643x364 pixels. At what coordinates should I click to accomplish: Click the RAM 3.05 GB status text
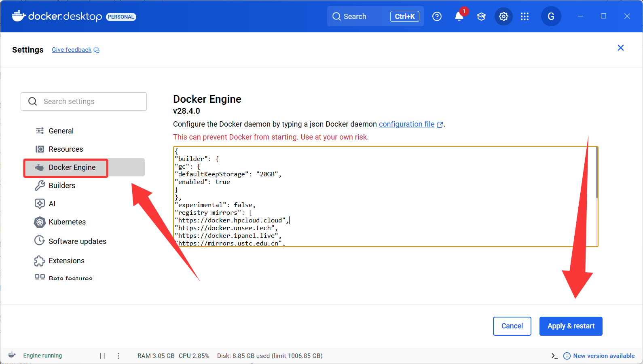pos(156,356)
